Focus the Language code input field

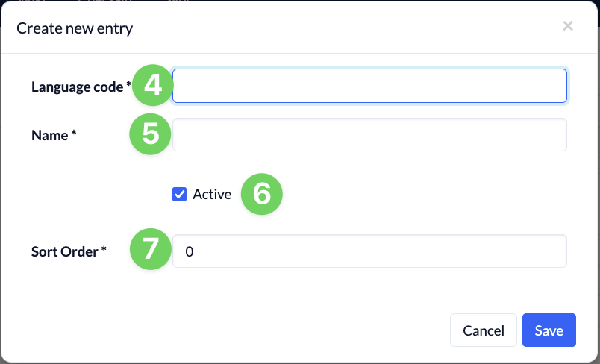pos(369,86)
